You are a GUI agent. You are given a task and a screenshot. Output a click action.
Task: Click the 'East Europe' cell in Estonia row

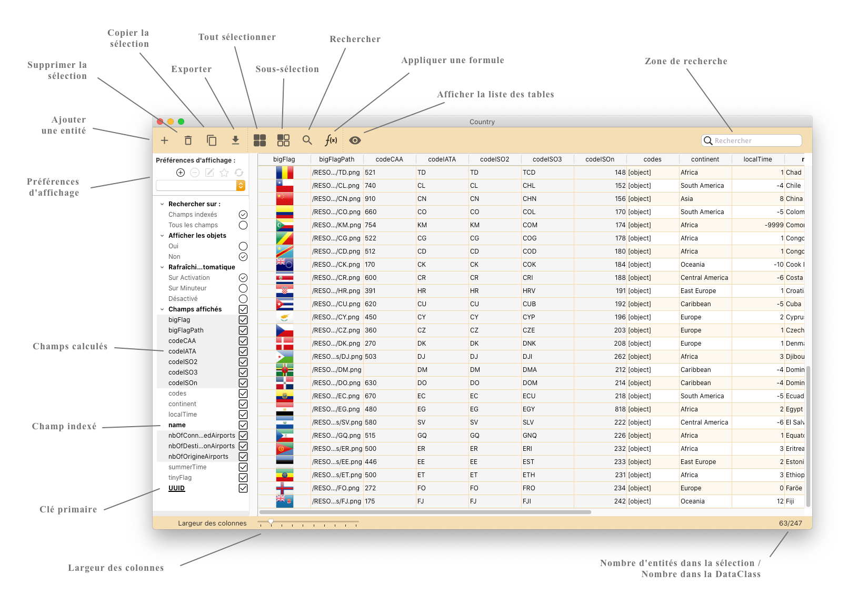[x=705, y=462]
